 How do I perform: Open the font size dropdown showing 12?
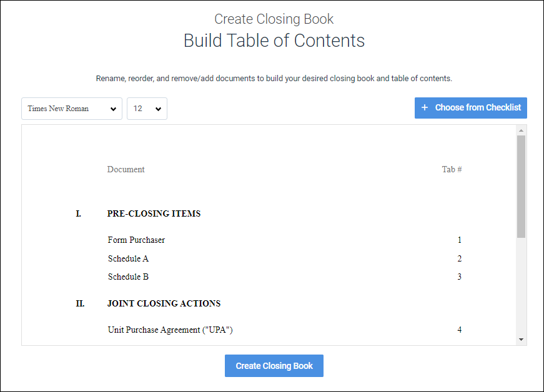[x=147, y=109]
